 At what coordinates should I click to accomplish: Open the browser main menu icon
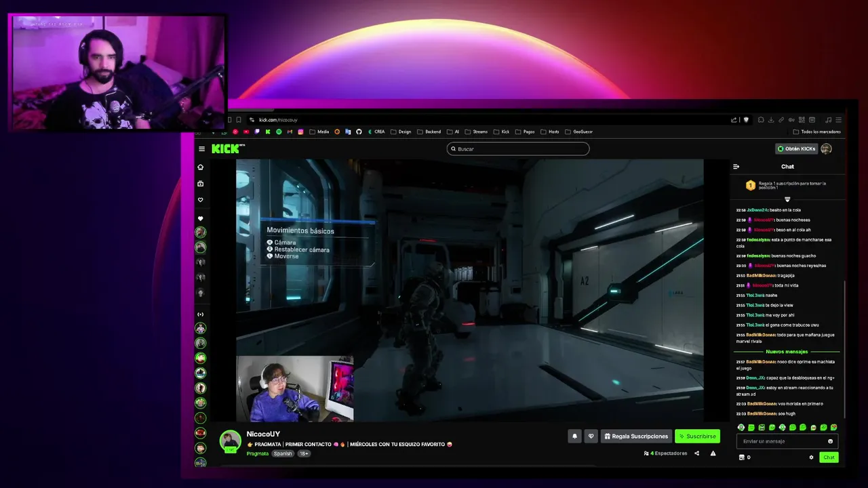tap(839, 120)
